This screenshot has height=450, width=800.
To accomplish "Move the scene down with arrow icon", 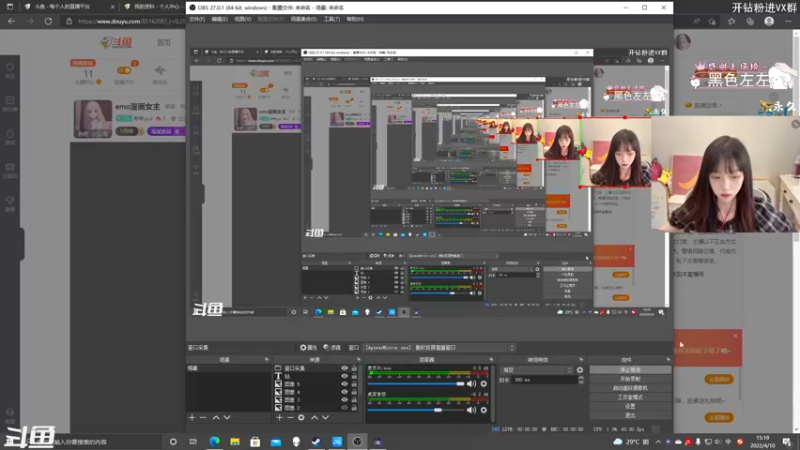I will [x=227, y=417].
